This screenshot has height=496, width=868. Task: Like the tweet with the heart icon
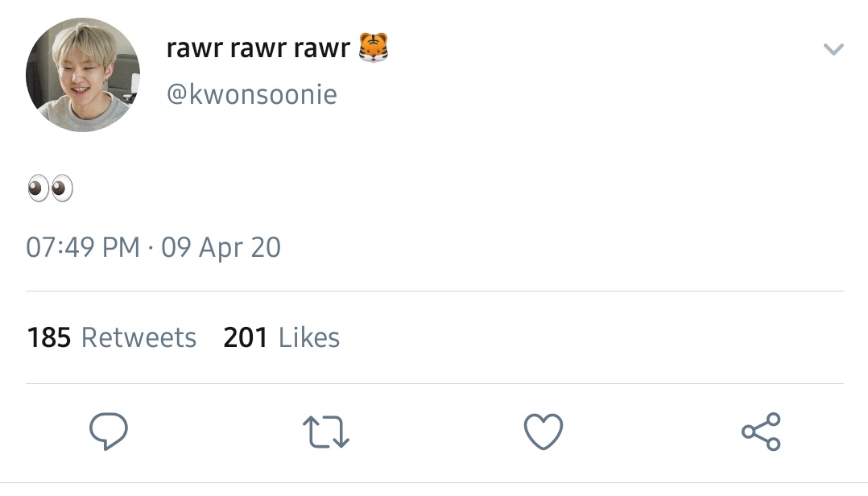[543, 432]
